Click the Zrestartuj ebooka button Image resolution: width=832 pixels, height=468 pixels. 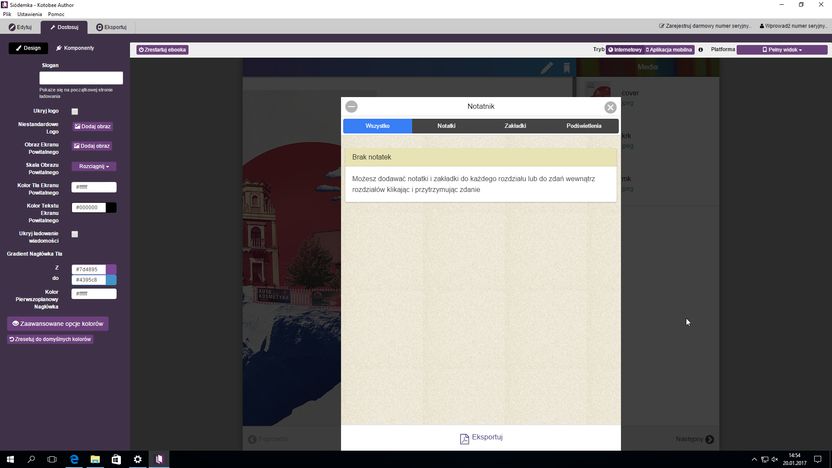[162, 50]
